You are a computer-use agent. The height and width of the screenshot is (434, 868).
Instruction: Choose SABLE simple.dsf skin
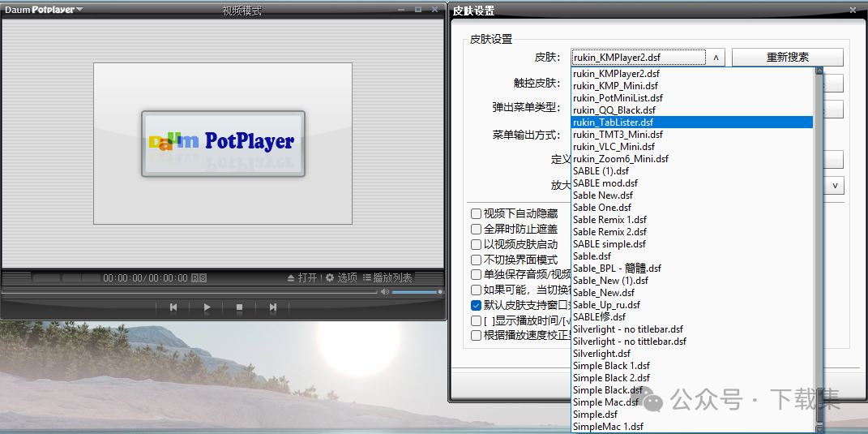click(x=692, y=244)
